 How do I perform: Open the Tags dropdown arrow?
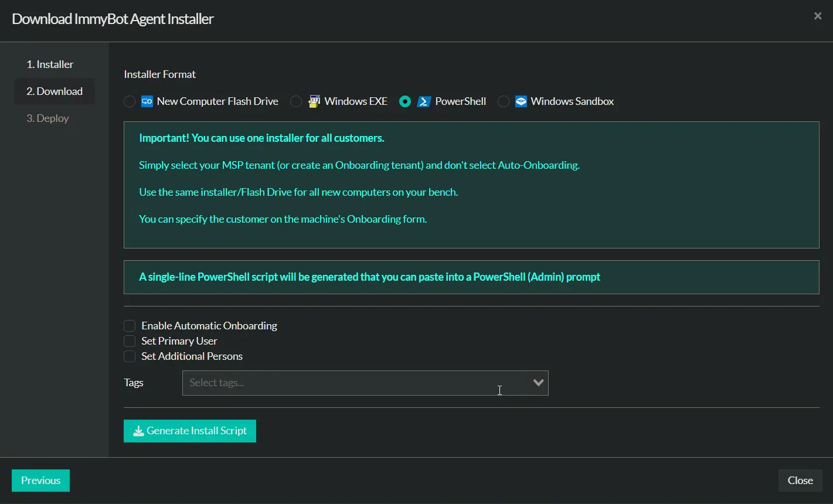point(538,383)
